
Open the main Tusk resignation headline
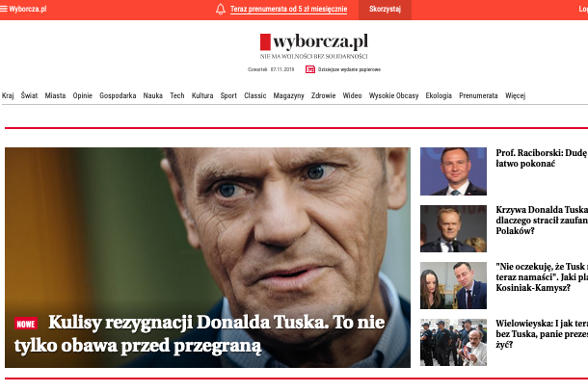point(200,333)
